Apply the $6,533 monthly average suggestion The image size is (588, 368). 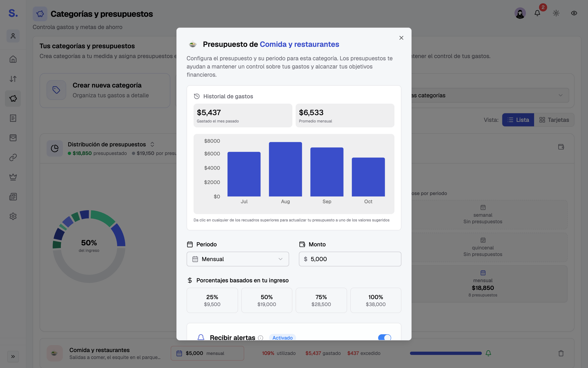pyautogui.click(x=345, y=116)
